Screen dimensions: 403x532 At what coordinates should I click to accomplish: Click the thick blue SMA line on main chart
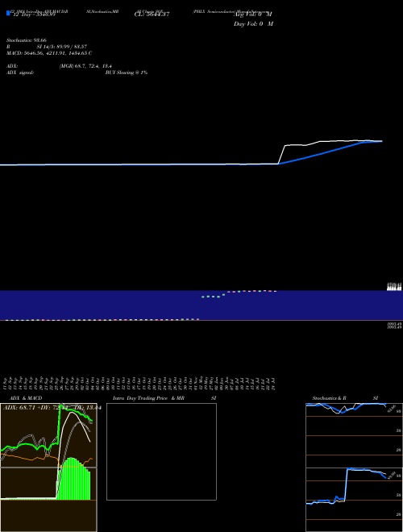click(x=319, y=154)
